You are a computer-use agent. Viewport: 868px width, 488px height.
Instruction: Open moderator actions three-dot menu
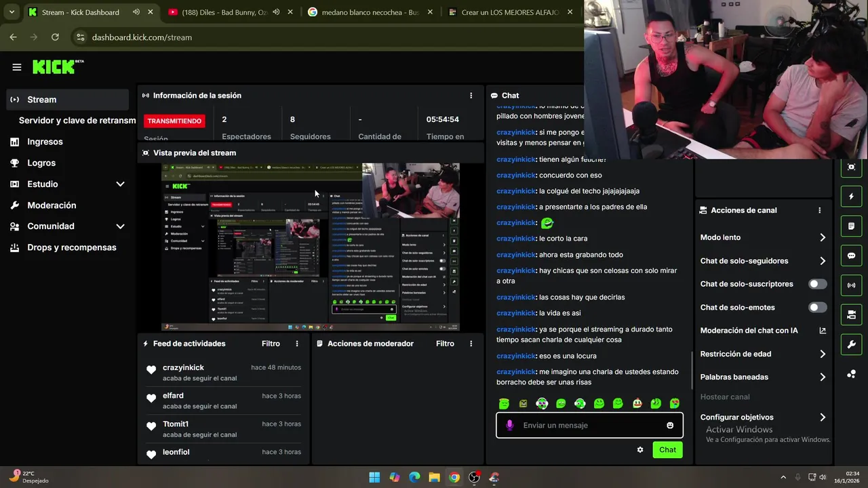click(471, 344)
